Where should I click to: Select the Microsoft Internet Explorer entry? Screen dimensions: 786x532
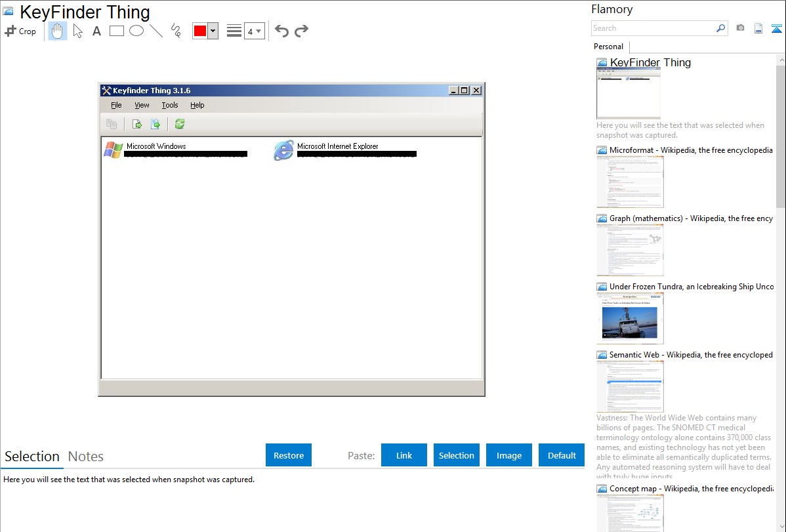[x=345, y=150]
